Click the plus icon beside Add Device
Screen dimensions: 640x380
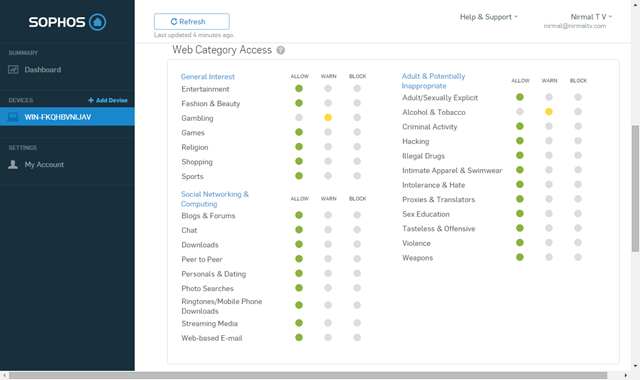click(91, 100)
